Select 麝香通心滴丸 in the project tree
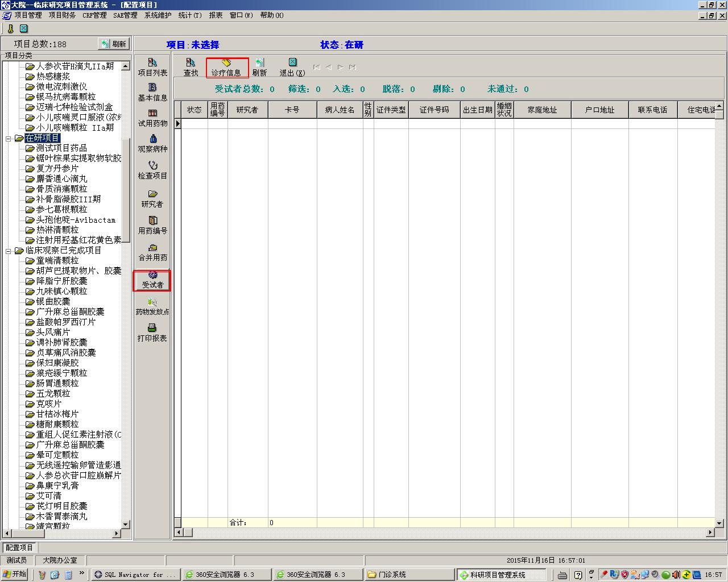728x582 pixels. click(x=61, y=178)
